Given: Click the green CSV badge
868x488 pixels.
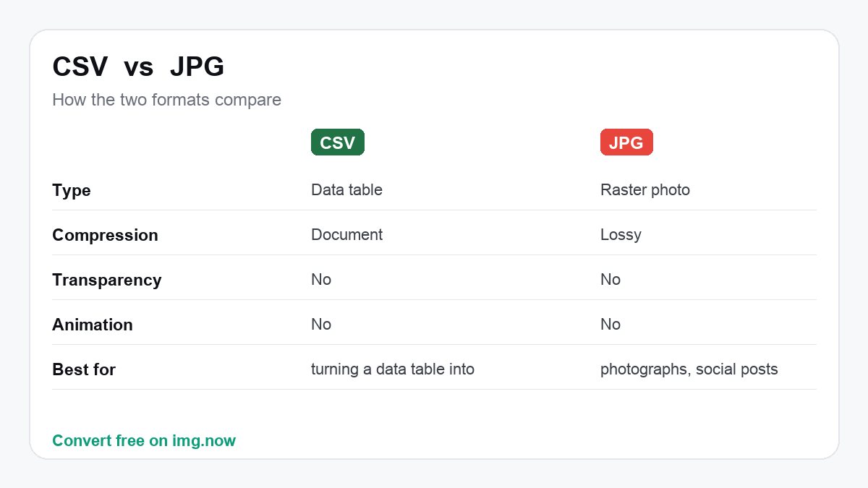Looking at the screenshot, I should click(337, 142).
